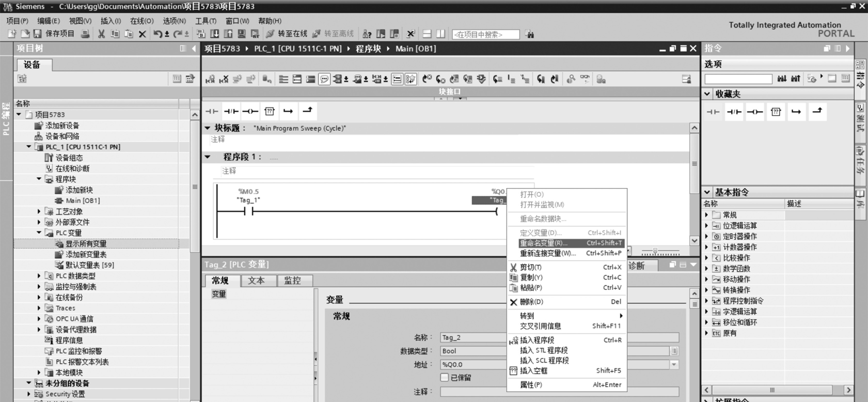
Task: Expand the Traces folder in project tree
Action: tap(39, 308)
